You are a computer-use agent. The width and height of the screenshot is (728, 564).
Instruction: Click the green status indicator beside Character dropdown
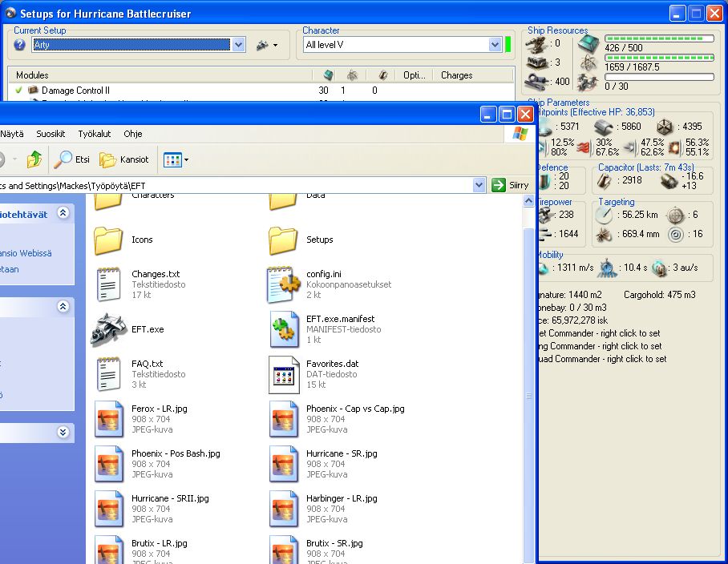pyautogui.click(x=508, y=45)
